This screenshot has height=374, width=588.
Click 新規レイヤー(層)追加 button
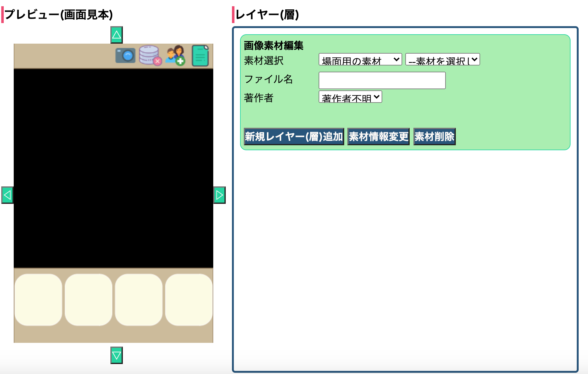coord(294,137)
